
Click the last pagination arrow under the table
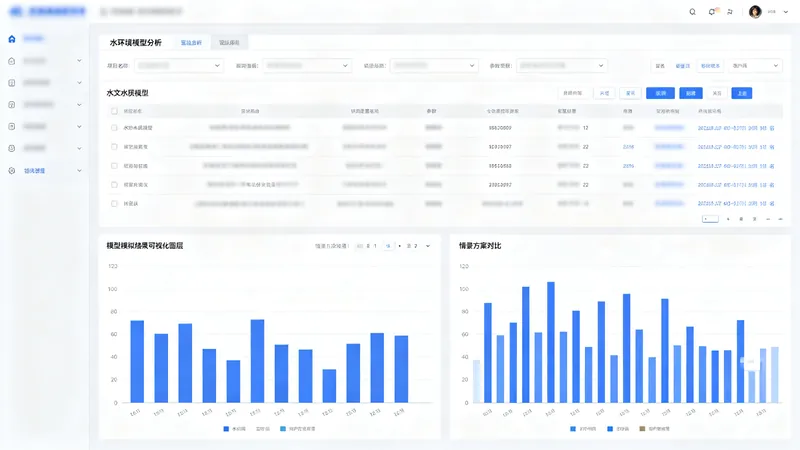(x=780, y=219)
